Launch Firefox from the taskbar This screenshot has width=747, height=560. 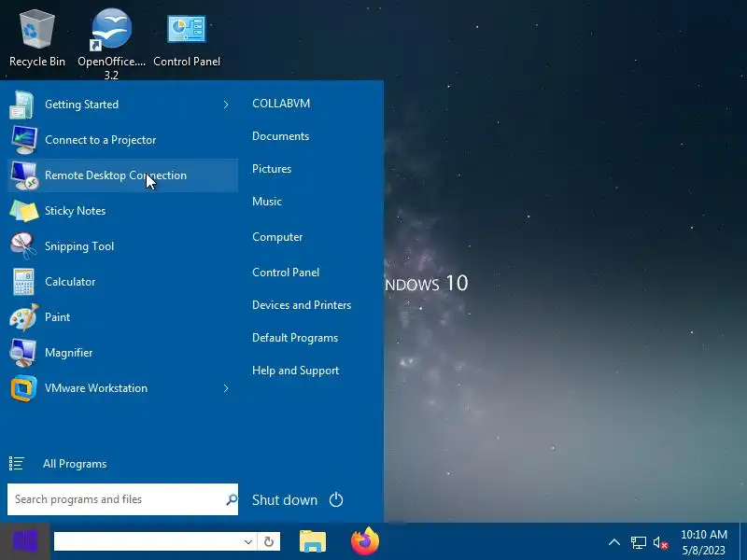click(365, 541)
